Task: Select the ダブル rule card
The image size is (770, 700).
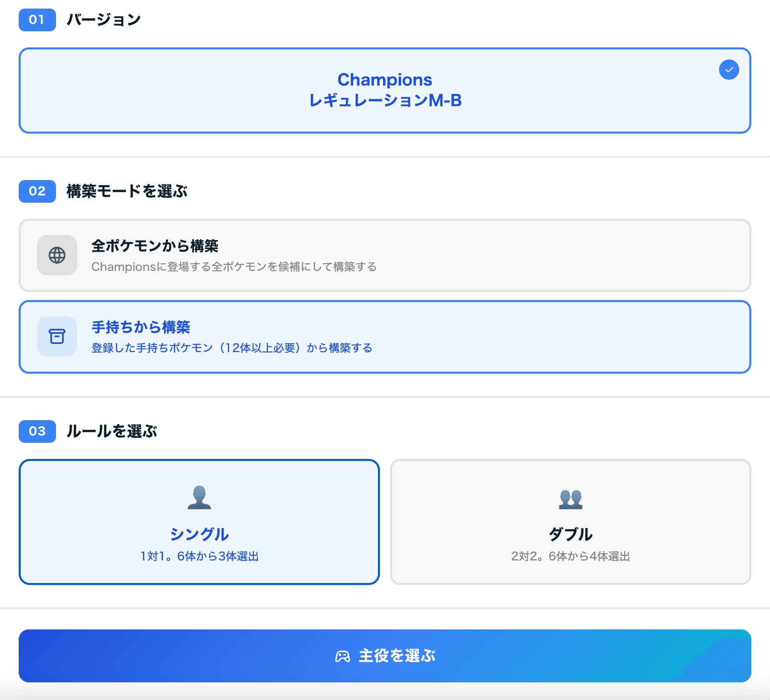Action: click(571, 522)
